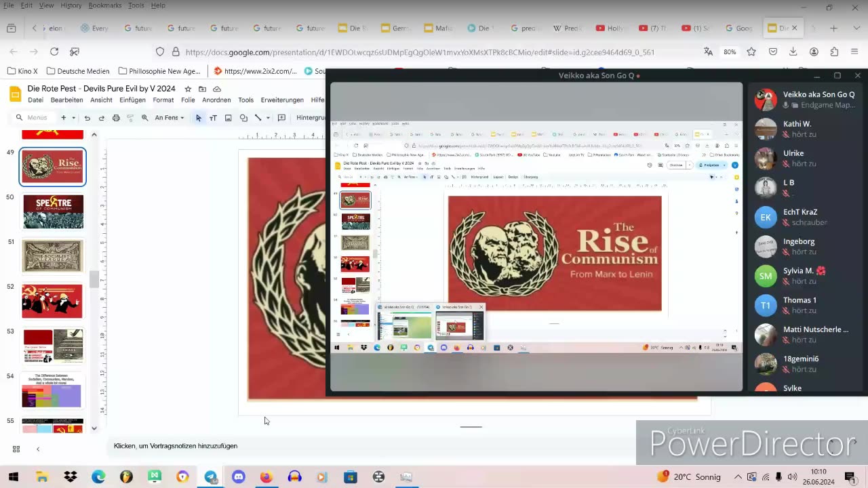Click the filmstrip scroll down arrow
This screenshot has height=488, width=868.
(94, 428)
